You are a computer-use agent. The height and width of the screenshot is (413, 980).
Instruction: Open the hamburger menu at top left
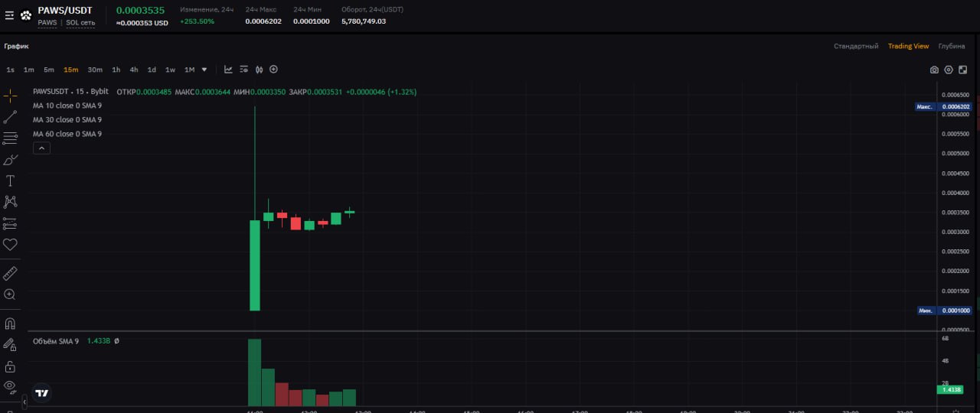[9, 15]
